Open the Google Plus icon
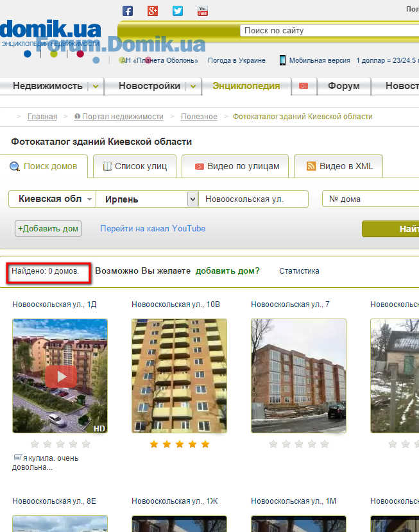This screenshot has width=419, height=532. pos(153,11)
